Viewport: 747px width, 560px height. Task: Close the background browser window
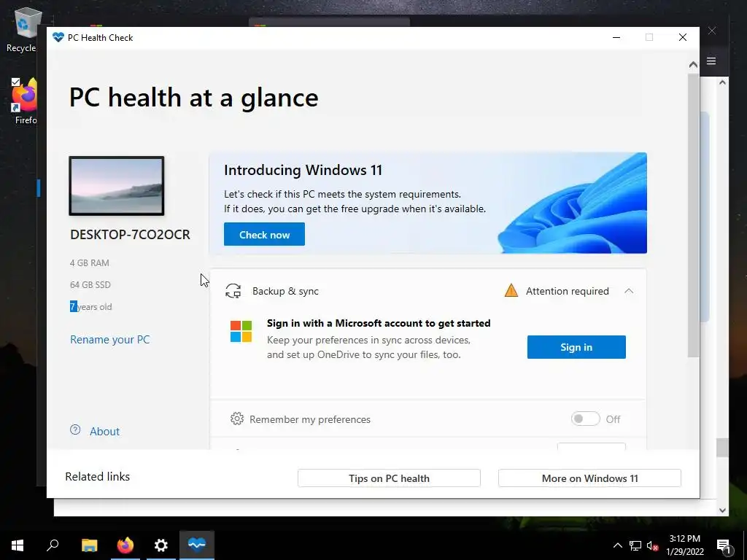point(712,31)
